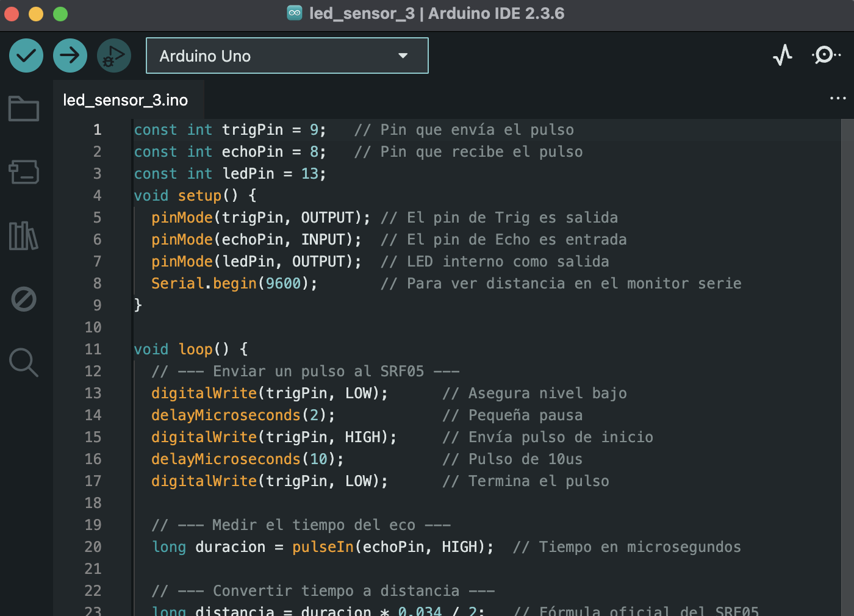Open the Debug sidebar panel
The image size is (854, 616).
24,299
